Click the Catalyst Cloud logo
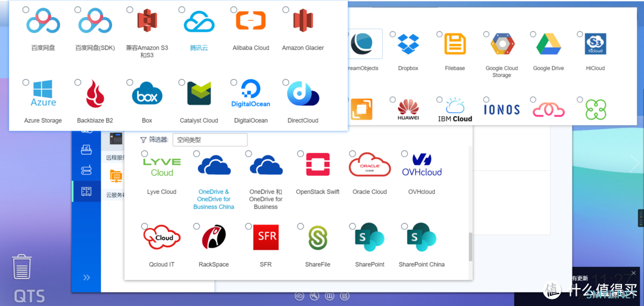 click(x=199, y=93)
